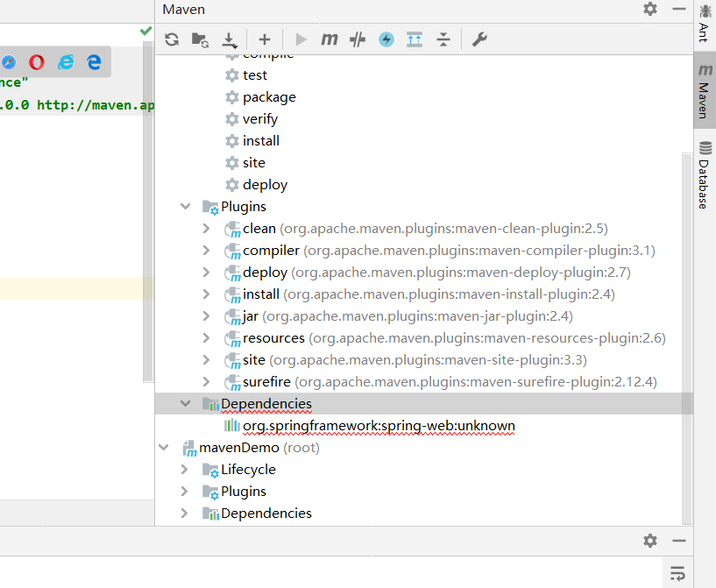Select the Maven side tab
The height and width of the screenshot is (588, 716).
point(705,91)
